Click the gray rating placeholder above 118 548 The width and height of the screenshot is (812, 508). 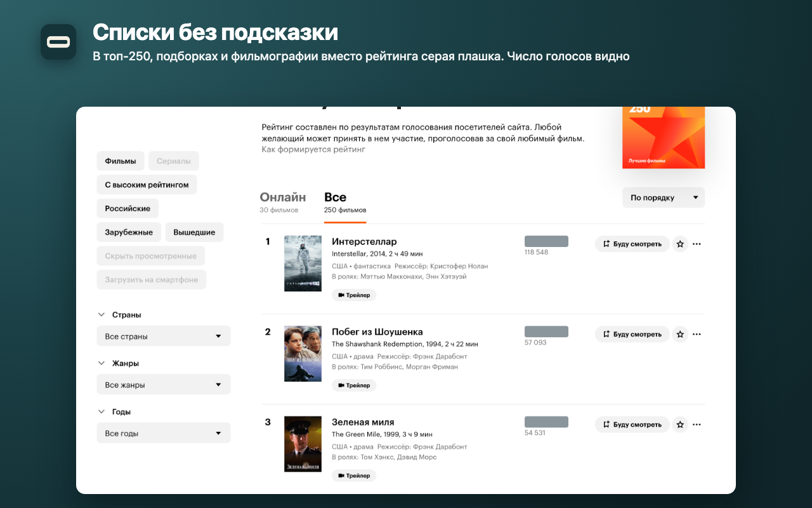coord(546,241)
